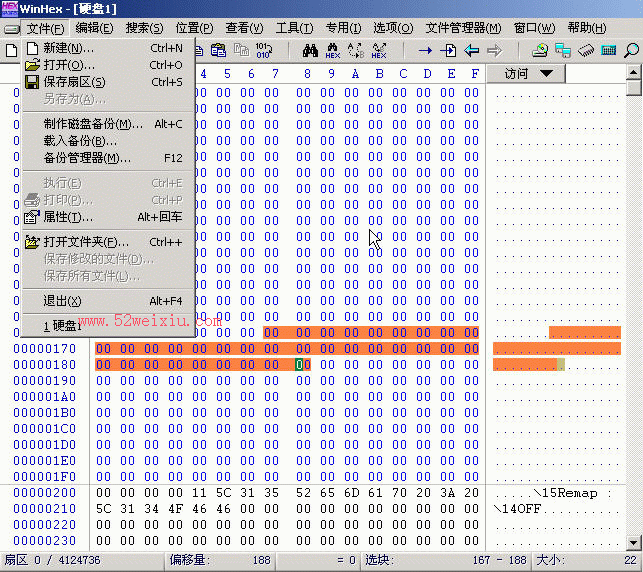Screen dimensions: 643x572
Task: Click hex byte 5C in row 00000210
Action: click(x=104, y=508)
